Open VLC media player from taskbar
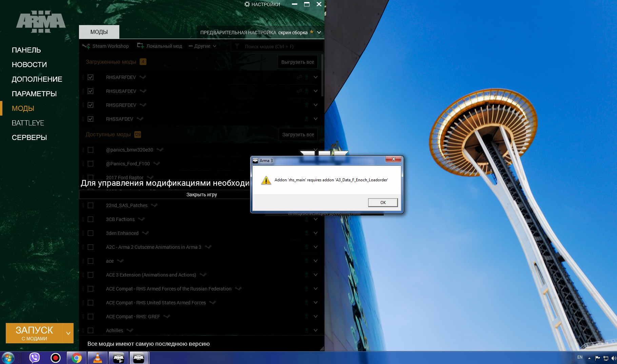The width and height of the screenshot is (617, 364). (98, 358)
